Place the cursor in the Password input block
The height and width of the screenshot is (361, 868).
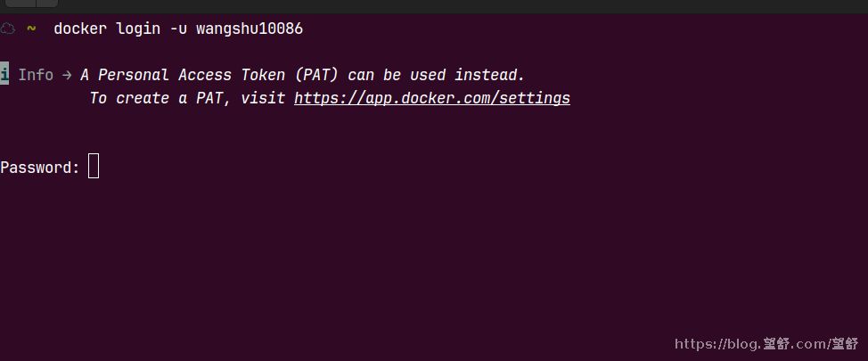pos(94,167)
